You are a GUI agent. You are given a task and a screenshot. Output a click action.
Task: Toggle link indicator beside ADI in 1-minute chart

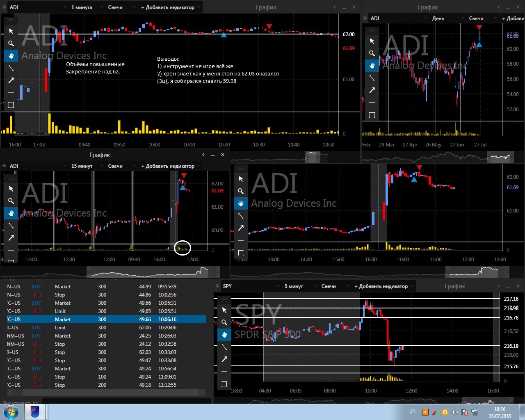(x=4, y=7)
